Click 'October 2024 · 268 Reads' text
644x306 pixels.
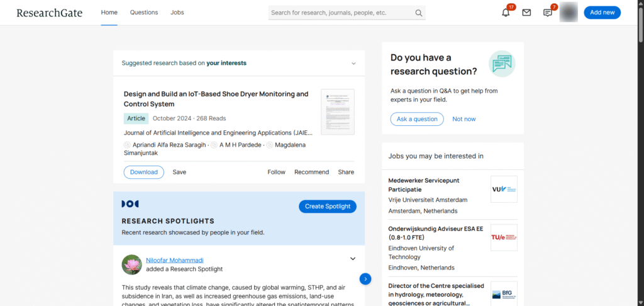(x=189, y=118)
